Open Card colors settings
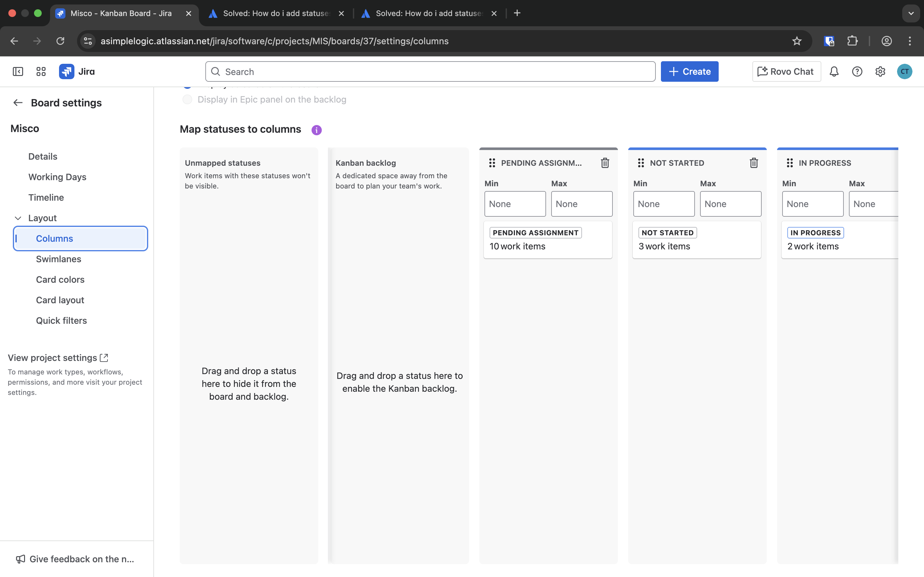Screen dimensions: 924x577 coord(60,280)
